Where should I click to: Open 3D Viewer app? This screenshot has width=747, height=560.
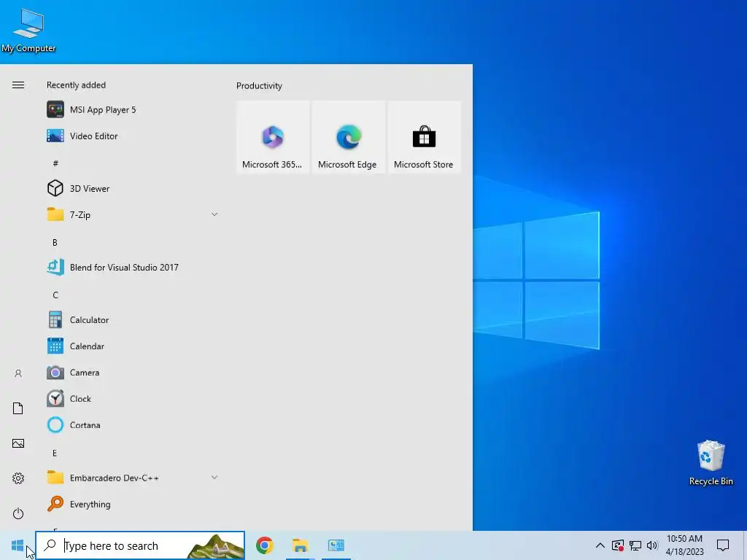click(x=133, y=189)
